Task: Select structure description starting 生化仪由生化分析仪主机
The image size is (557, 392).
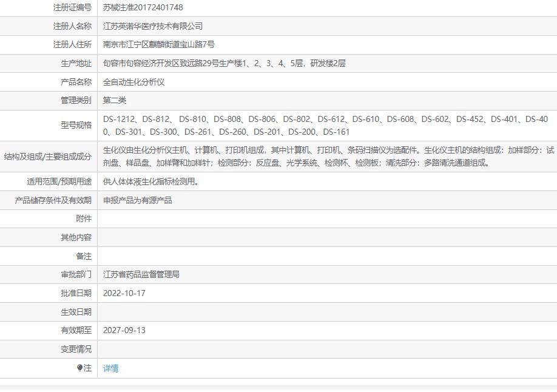Action: click(329, 157)
